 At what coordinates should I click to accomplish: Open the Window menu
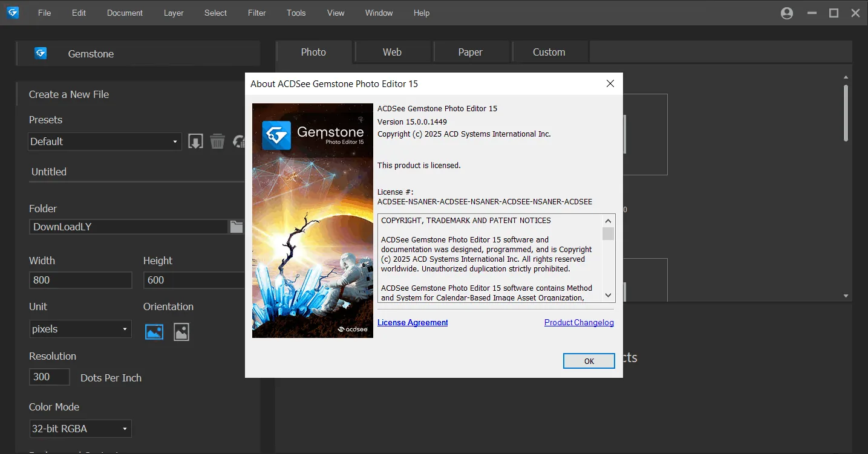coord(379,13)
